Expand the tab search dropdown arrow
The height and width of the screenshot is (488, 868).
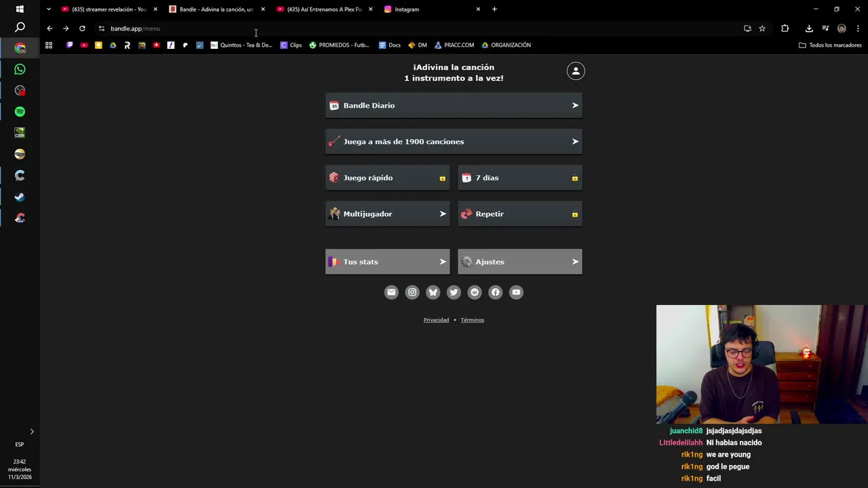pos(48,9)
